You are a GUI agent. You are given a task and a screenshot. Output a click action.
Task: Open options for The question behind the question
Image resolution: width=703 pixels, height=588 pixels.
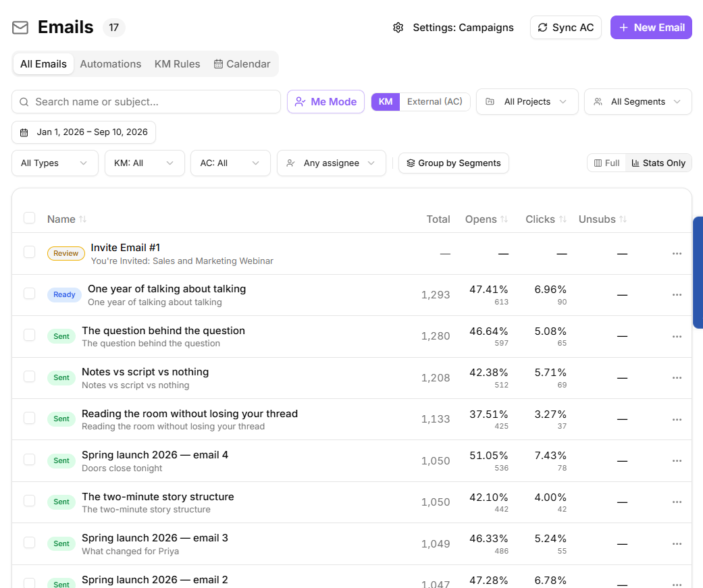coord(677,337)
